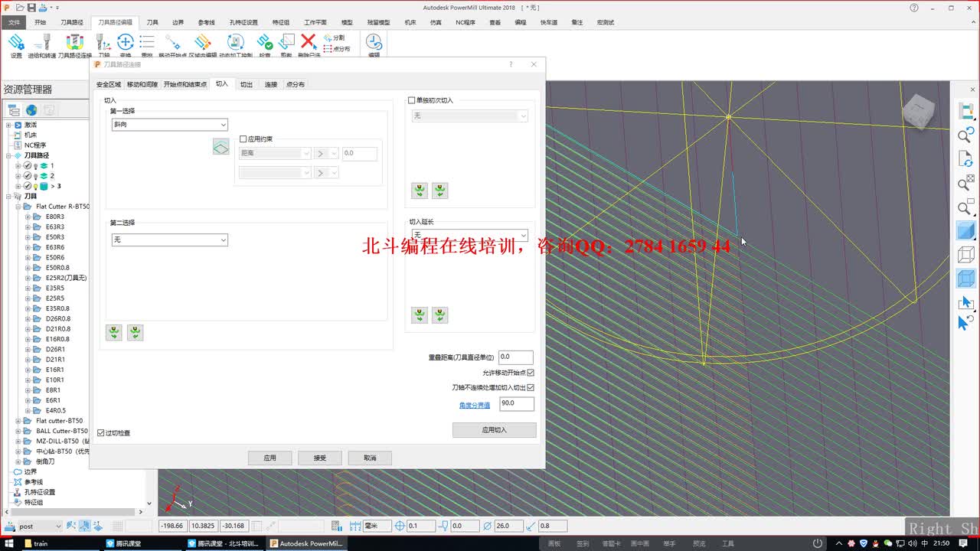Click the 重叠距离 input field
The height and width of the screenshot is (551, 980).
coord(516,357)
